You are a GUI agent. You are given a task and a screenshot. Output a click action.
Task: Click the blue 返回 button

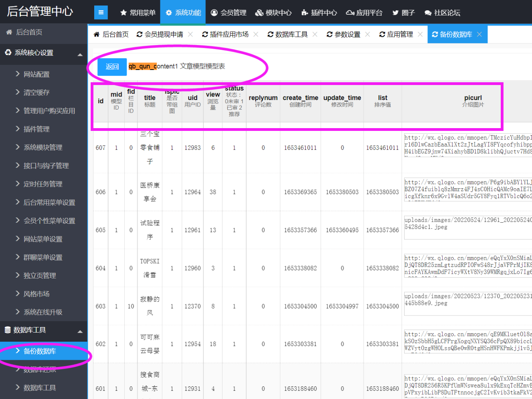tap(112, 67)
